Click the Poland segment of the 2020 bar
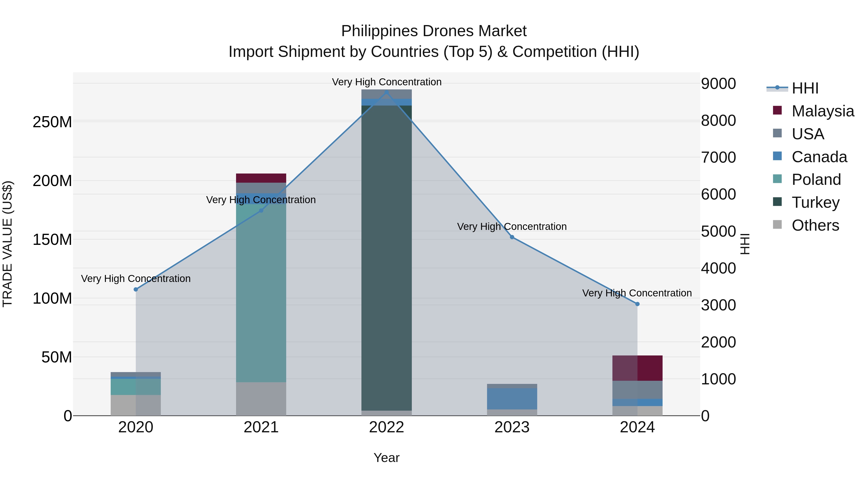The width and height of the screenshot is (868, 488). point(136,387)
